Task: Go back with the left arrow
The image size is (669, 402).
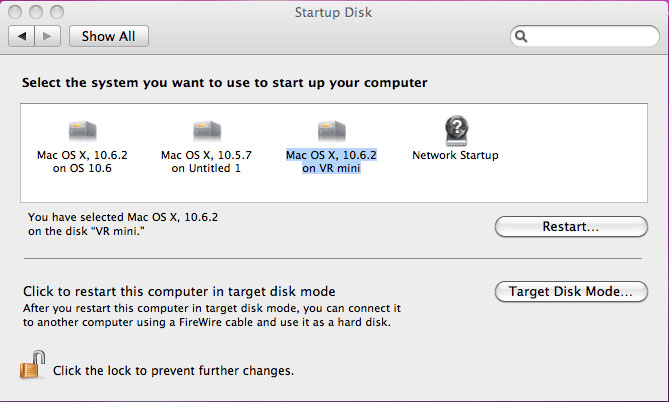Action: pyautogui.click(x=21, y=36)
